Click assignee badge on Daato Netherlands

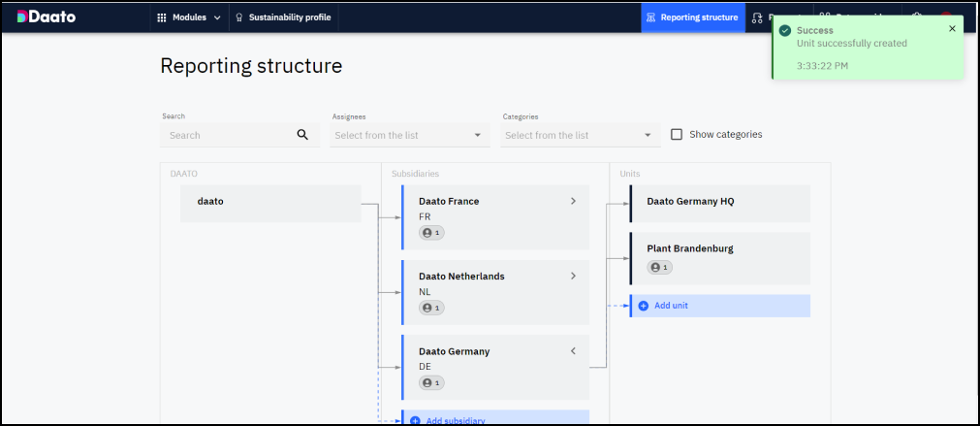431,308
